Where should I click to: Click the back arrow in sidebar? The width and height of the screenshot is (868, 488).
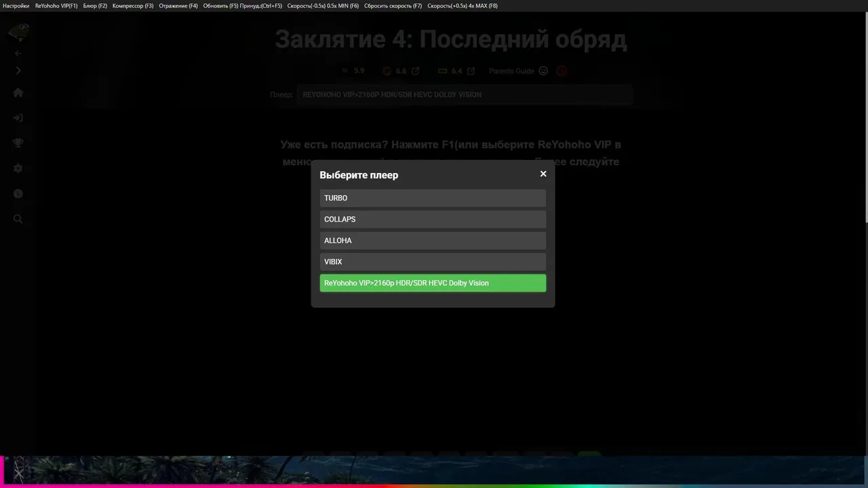(18, 53)
